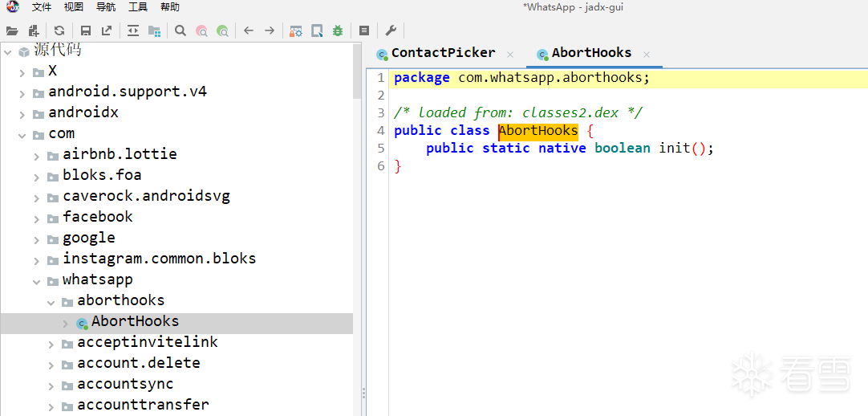Open the 视图 menu

click(x=74, y=7)
